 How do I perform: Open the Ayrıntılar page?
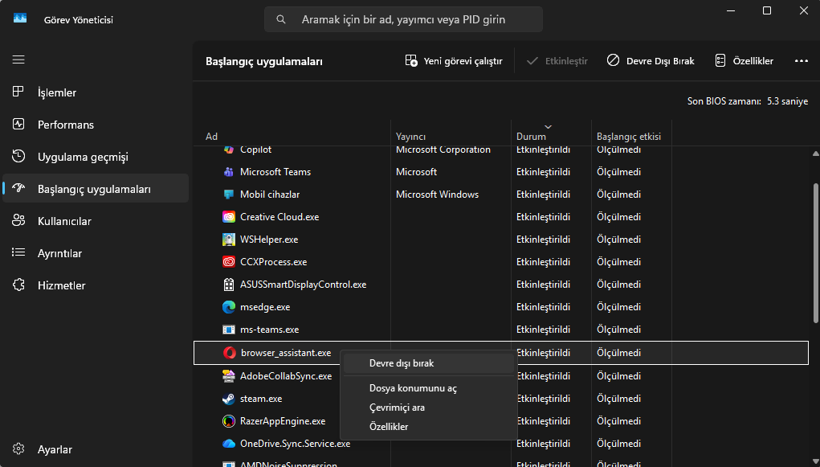[x=59, y=253]
